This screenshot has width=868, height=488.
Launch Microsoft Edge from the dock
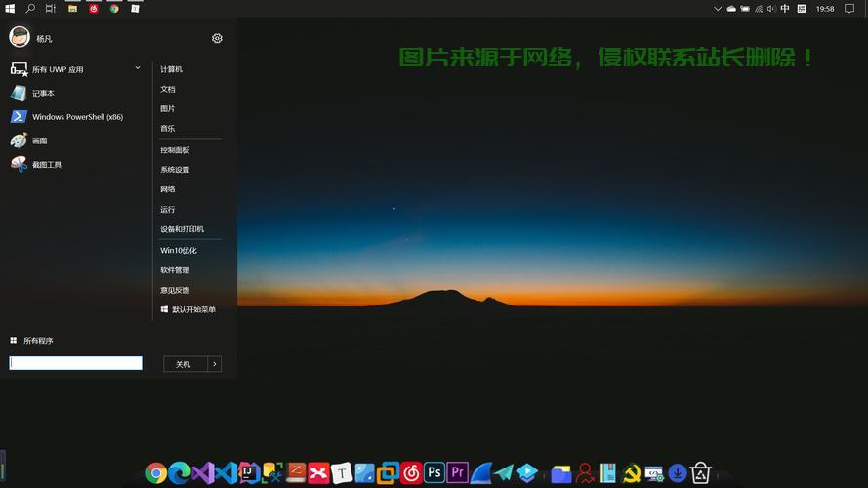pos(180,473)
